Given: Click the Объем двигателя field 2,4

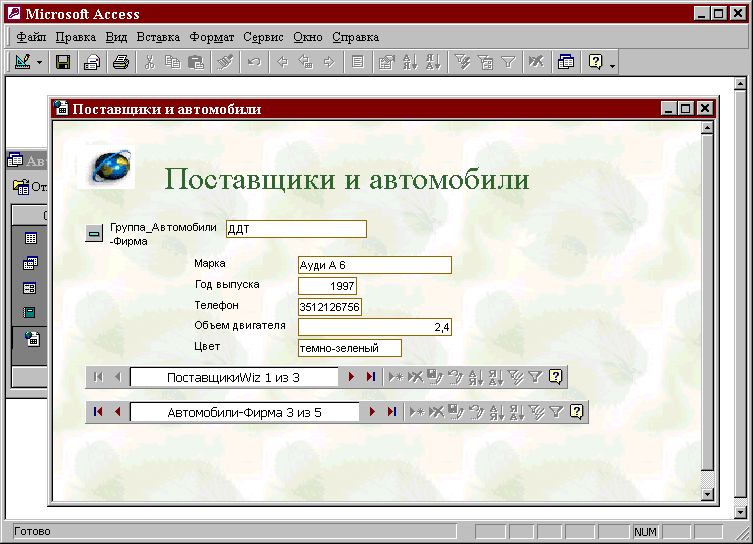Looking at the screenshot, I should [x=375, y=327].
